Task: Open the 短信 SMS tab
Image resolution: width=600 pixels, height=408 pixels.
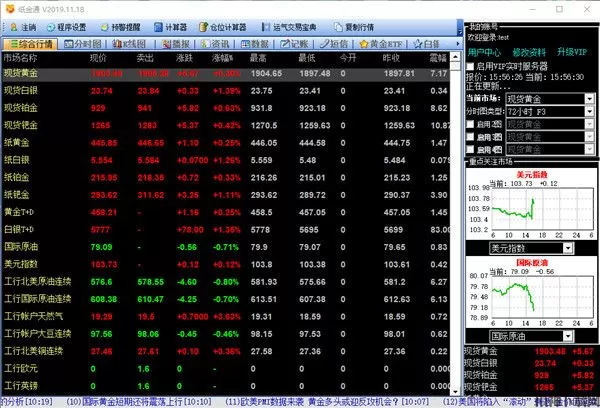Action: click(333, 44)
